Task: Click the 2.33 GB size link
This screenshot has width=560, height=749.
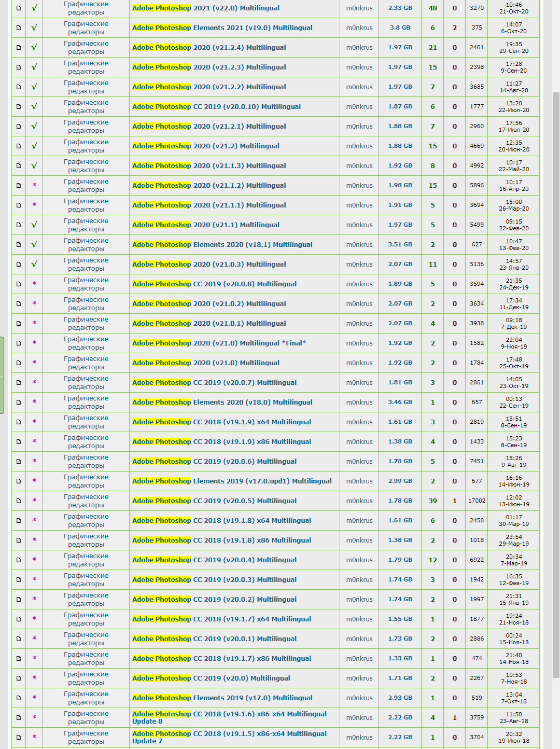Action: [400, 8]
